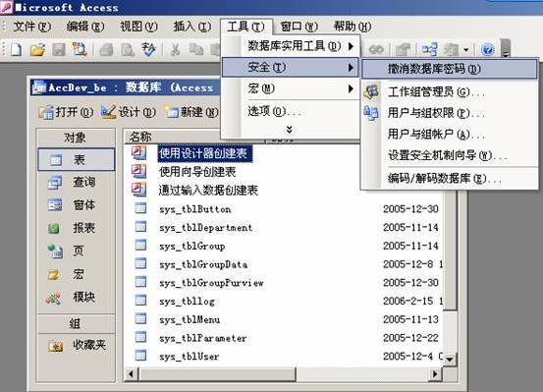Image resolution: width=543 pixels, height=392 pixels.
Task: Select 窗体 (Forms) in the objects sidebar
Action: [x=77, y=204]
